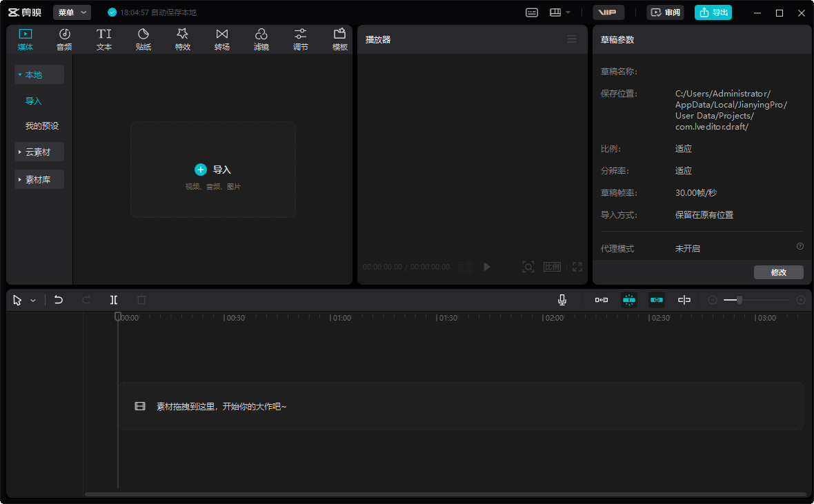The width and height of the screenshot is (814, 504).
Task: Click the timeline zoom slider handle
Action: (x=739, y=300)
